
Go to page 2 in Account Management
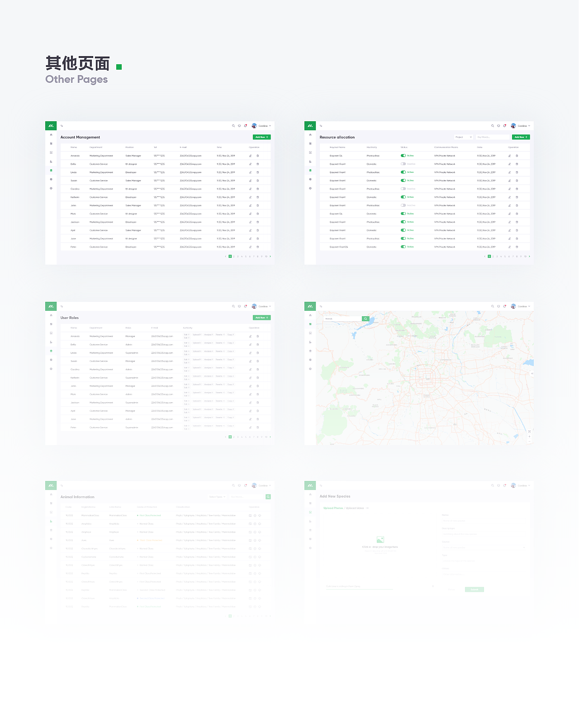(234, 257)
